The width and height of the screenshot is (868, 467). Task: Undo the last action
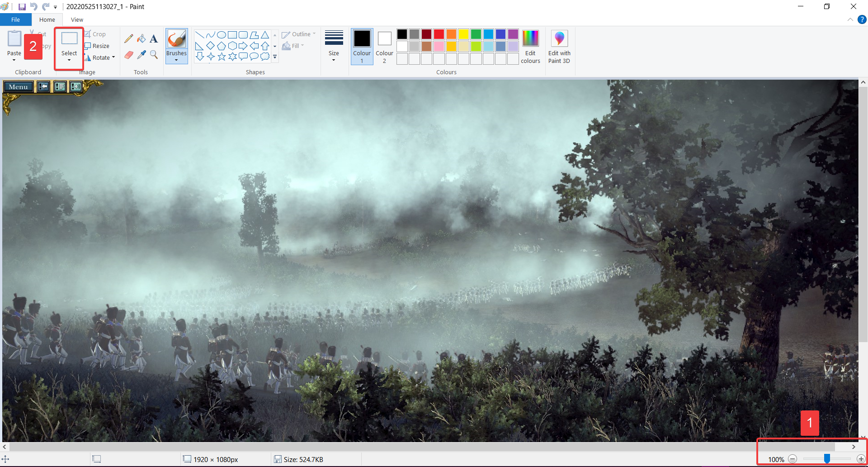point(34,7)
